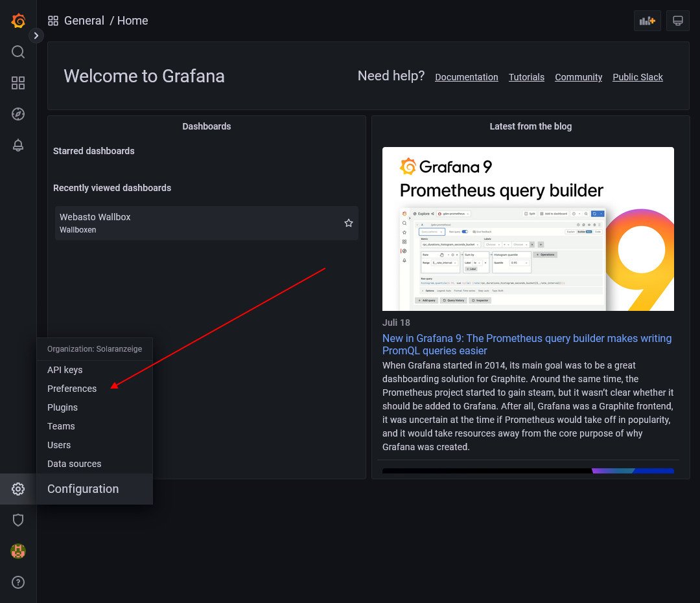Click the user profile avatar

[18, 551]
